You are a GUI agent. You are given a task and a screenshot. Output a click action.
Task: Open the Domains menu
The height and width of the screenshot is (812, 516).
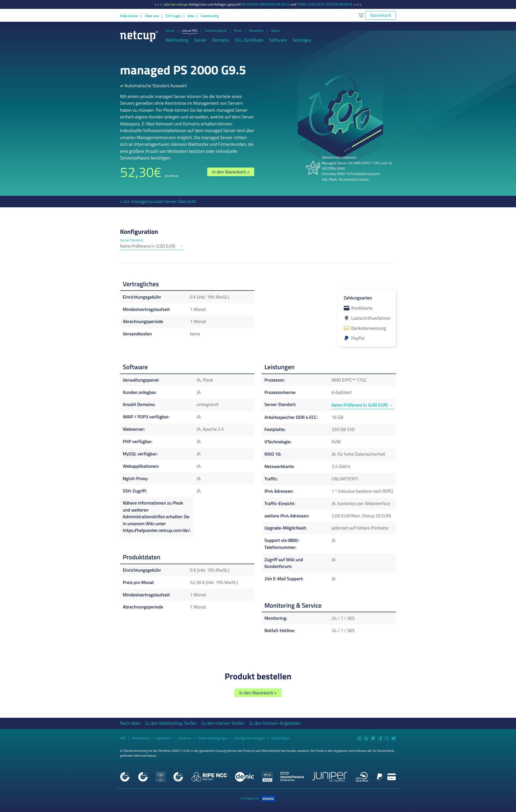[x=220, y=40]
